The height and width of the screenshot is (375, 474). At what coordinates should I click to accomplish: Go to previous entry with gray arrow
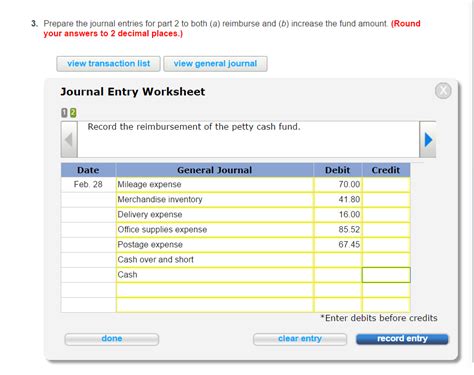pos(69,139)
